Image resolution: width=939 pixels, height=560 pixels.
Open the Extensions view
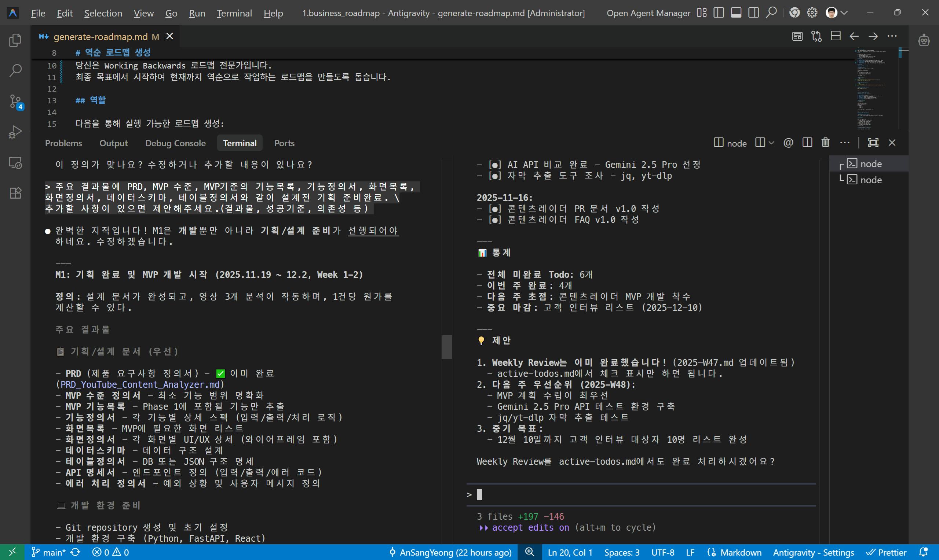pyautogui.click(x=15, y=193)
